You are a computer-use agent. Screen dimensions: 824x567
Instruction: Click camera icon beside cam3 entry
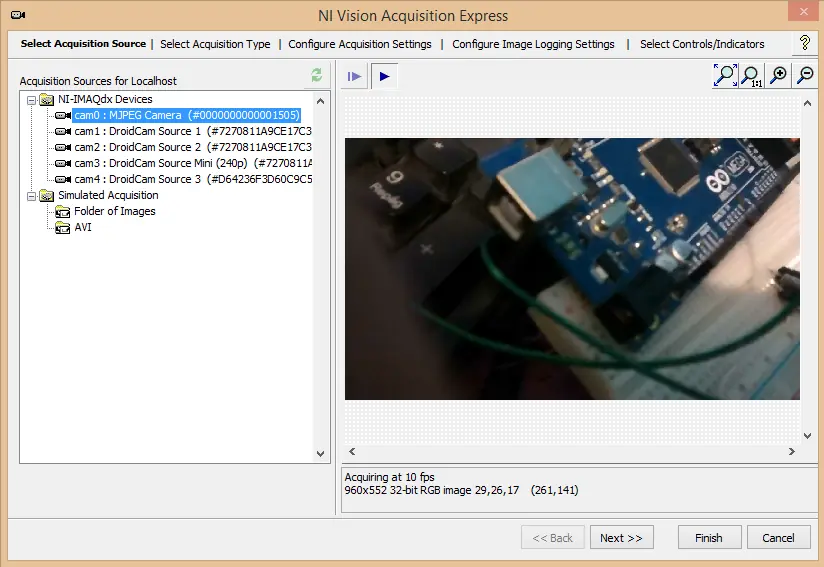point(63,163)
